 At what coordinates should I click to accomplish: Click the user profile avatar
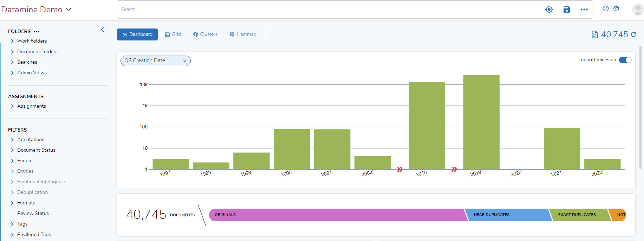tap(637, 9)
